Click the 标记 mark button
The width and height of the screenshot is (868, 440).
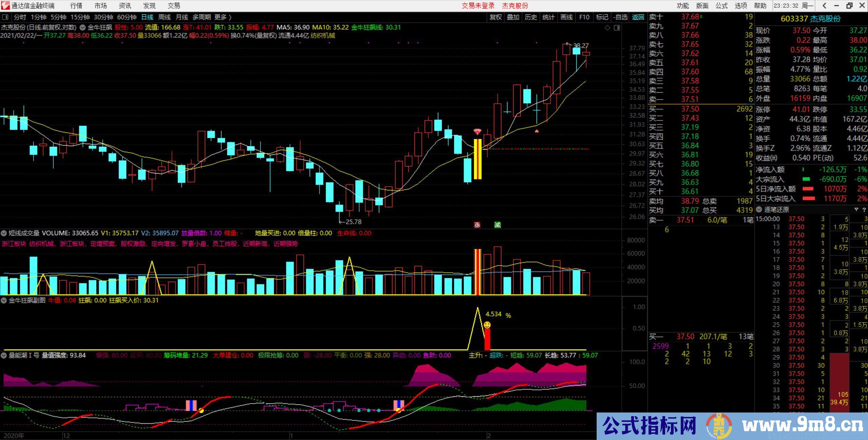tap(602, 17)
